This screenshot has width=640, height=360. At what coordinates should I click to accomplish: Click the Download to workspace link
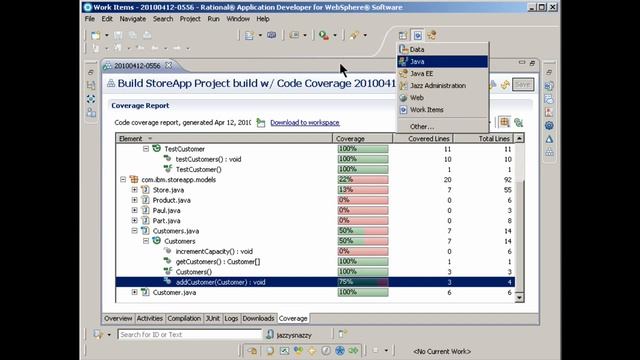tap(305, 122)
